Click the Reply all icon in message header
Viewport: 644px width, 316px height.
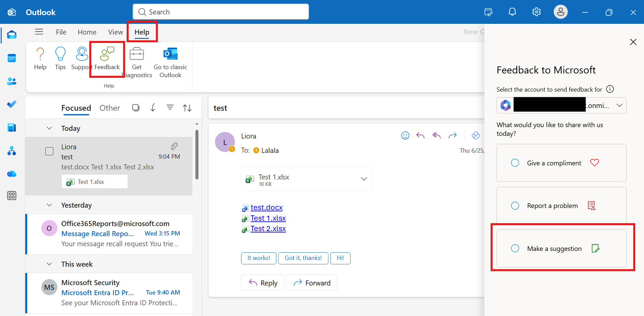[x=436, y=136]
